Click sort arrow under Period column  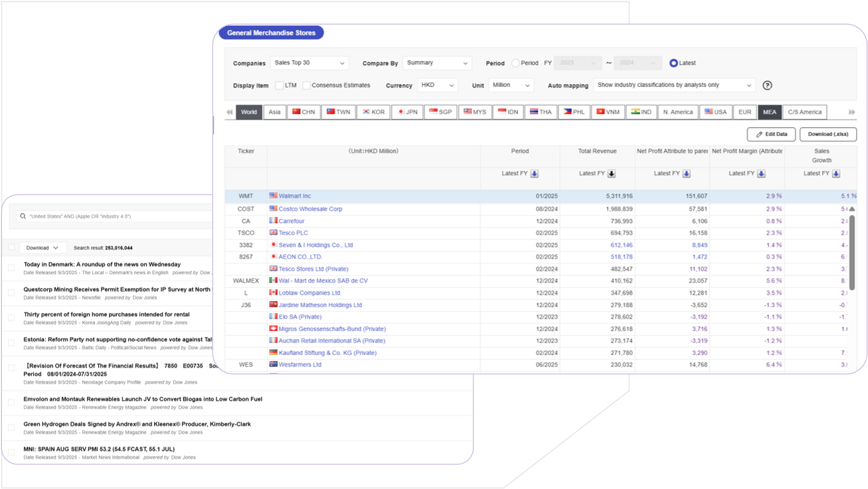534,174
